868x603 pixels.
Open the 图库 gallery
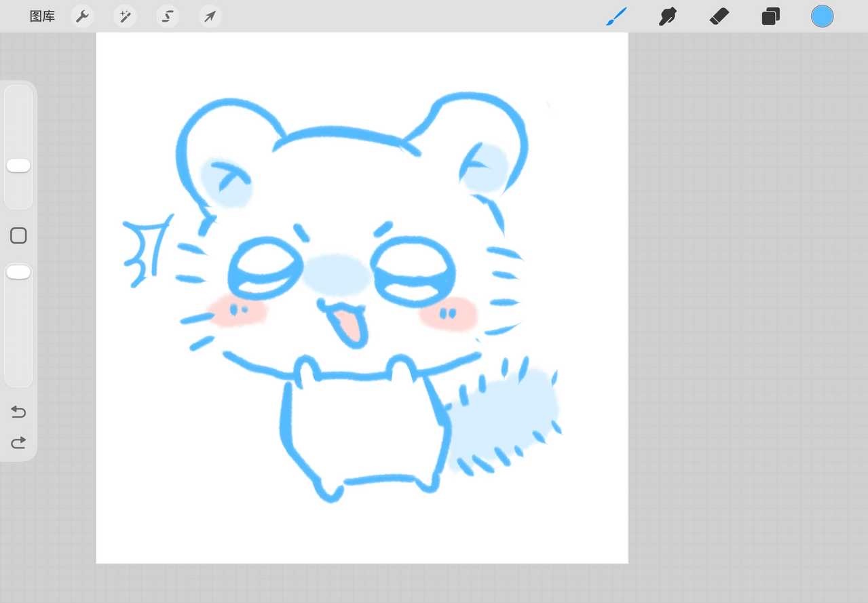click(x=42, y=16)
